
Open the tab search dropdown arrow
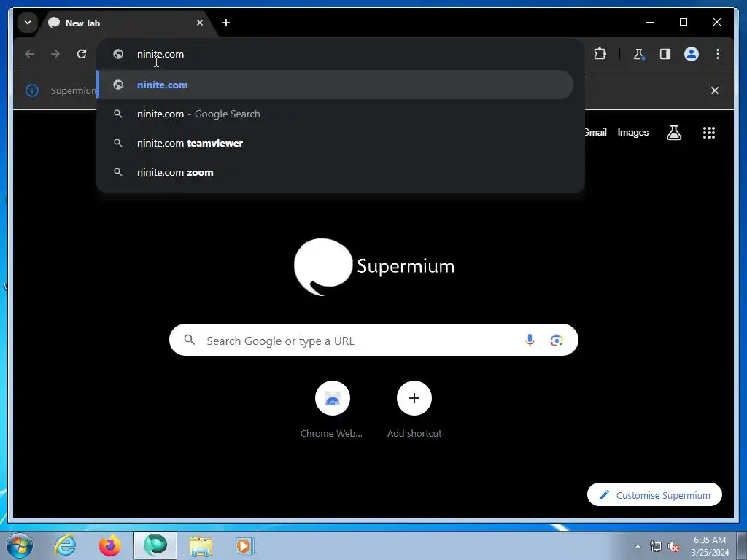28,23
